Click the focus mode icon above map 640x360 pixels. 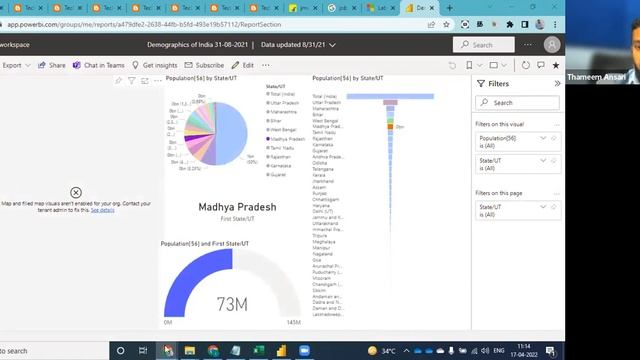click(145, 81)
